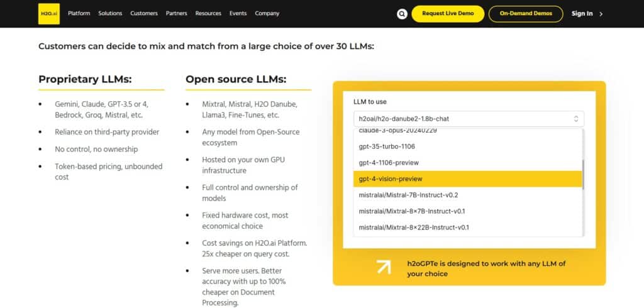Open the Events menu

[238, 14]
